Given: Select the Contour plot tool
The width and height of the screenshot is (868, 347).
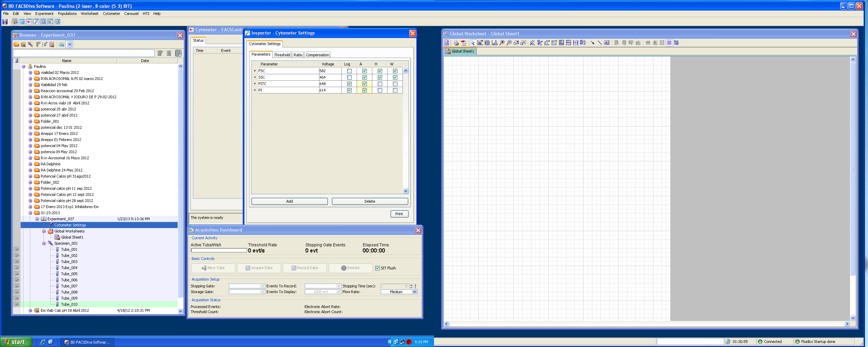Looking at the screenshot, I should click(x=487, y=43).
